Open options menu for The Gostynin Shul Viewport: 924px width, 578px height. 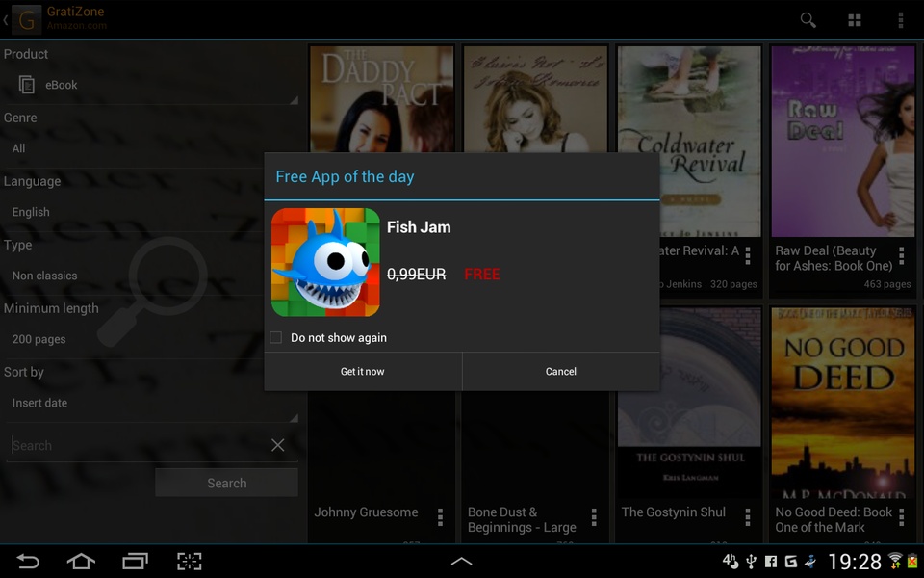click(747, 516)
